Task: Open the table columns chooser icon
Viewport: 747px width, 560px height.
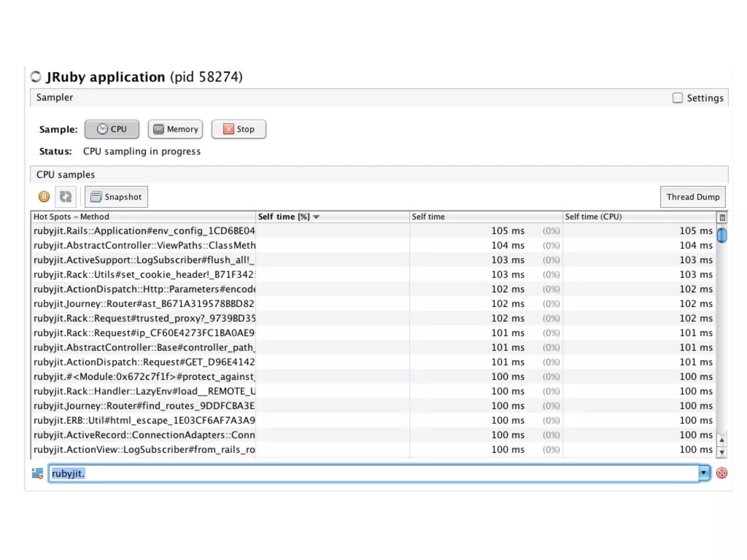Action: [x=722, y=218]
